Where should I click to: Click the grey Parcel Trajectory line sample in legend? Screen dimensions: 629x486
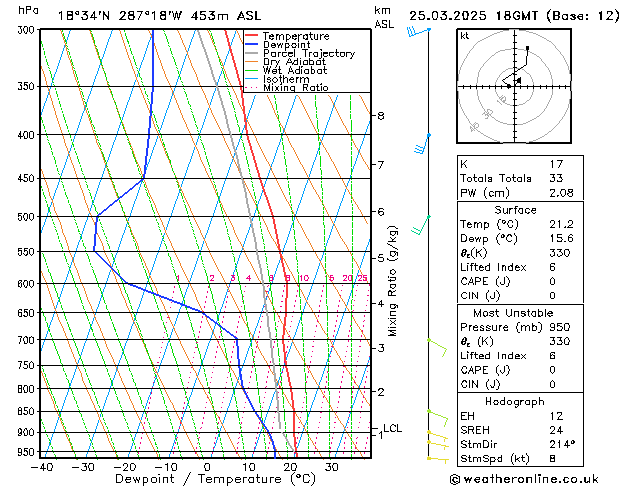click(252, 53)
